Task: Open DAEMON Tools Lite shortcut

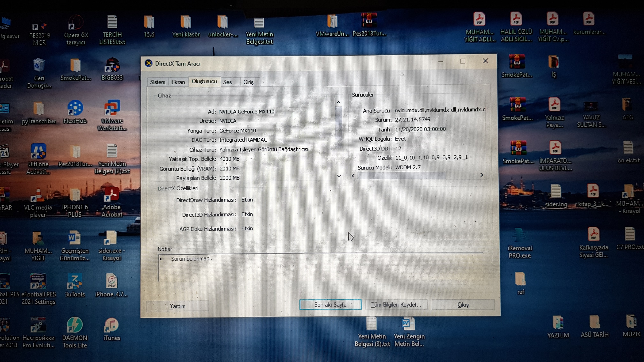Action: click(74, 332)
